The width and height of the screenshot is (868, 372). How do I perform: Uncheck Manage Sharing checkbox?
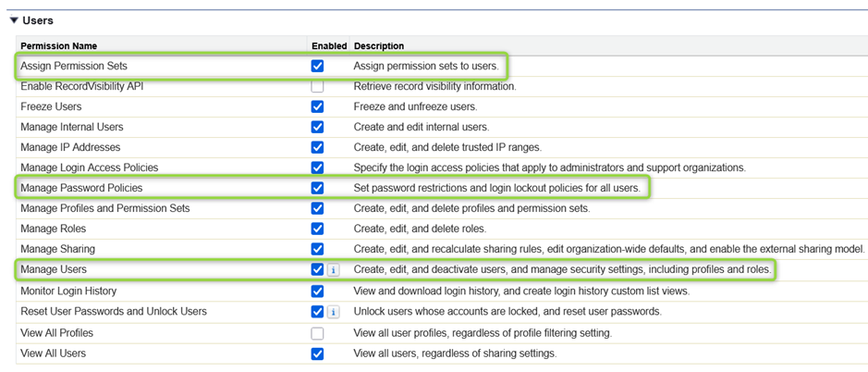[318, 250]
